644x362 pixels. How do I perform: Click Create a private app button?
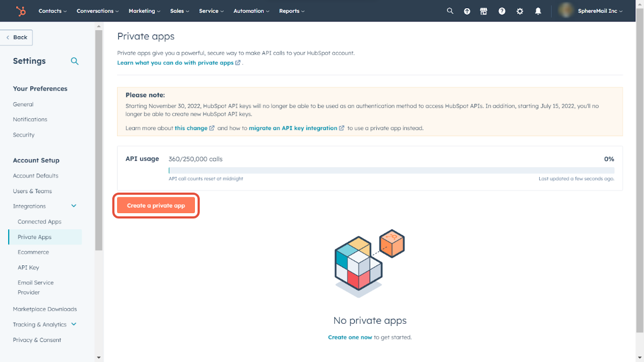coord(156,206)
